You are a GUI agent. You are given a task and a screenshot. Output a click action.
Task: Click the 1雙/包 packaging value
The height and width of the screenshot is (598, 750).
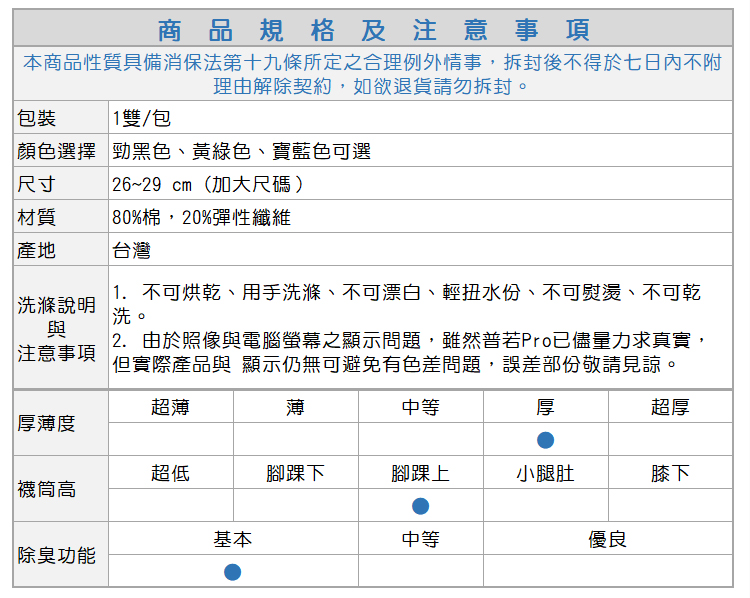(x=141, y=118)
